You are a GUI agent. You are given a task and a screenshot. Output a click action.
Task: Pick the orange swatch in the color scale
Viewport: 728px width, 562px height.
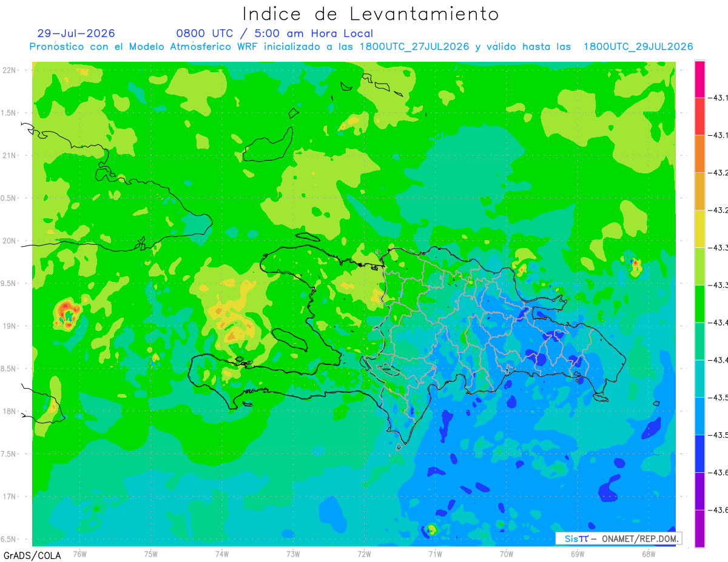[x=699, y=154]
